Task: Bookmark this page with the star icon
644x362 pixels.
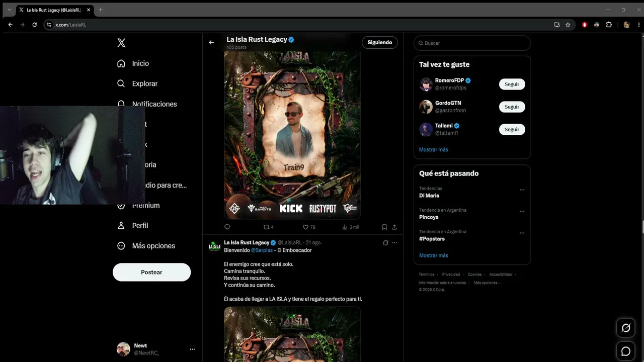Action: (568, 25)
